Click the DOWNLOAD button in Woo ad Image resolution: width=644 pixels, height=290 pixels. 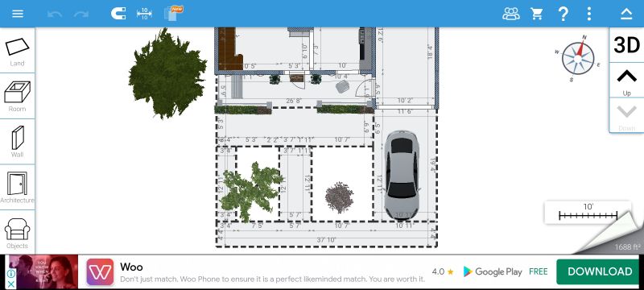tap(600, 271)
